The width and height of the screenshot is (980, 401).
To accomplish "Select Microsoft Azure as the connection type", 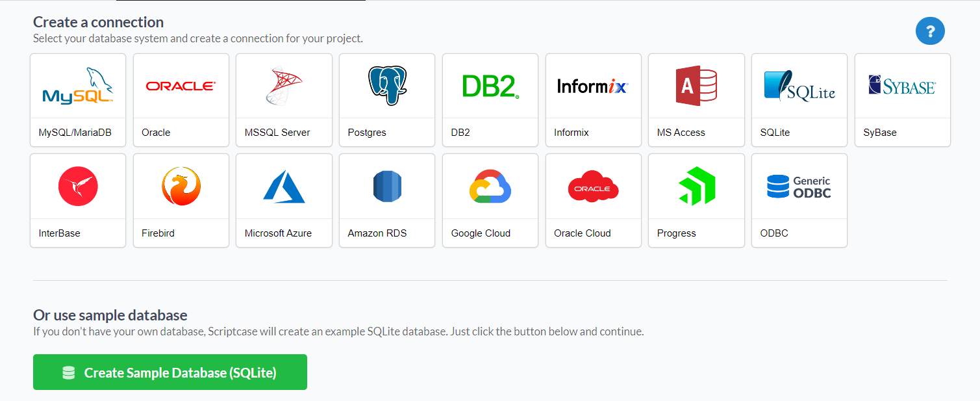I will click(x=284, y=200).
